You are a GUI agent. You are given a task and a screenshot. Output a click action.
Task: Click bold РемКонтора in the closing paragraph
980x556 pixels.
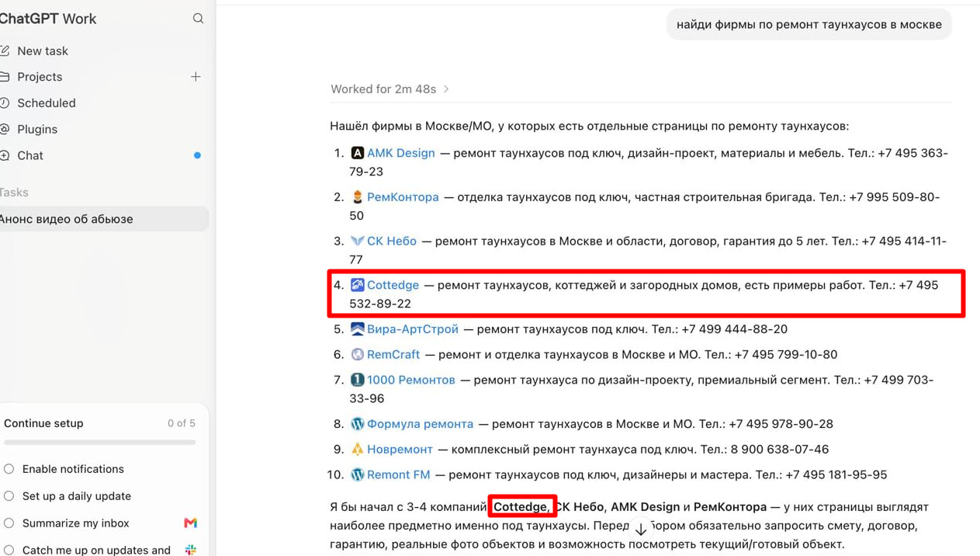coord(730,507)
